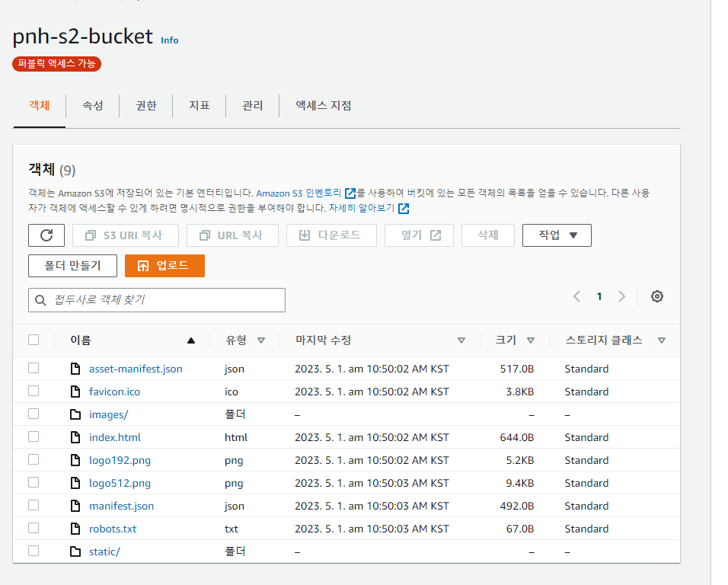Open the images/ folder link

[109, 414]
